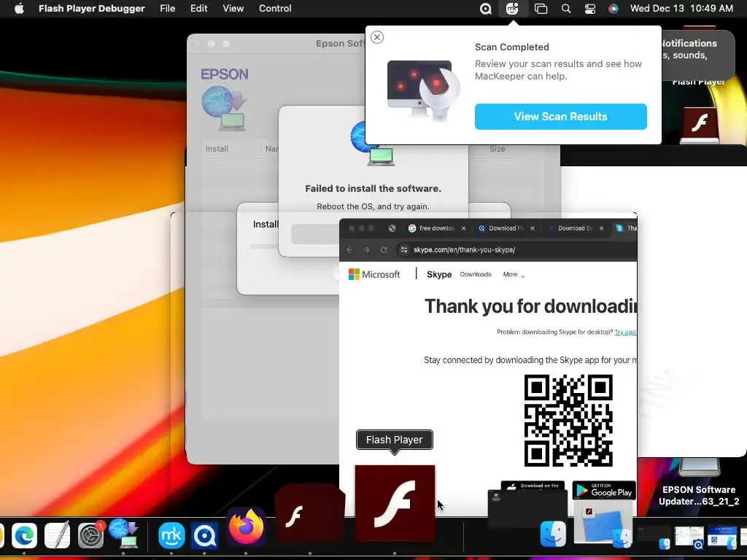Open System Settings from the Dock
Viewport: 747px width, 560px height.
point(90,536)
